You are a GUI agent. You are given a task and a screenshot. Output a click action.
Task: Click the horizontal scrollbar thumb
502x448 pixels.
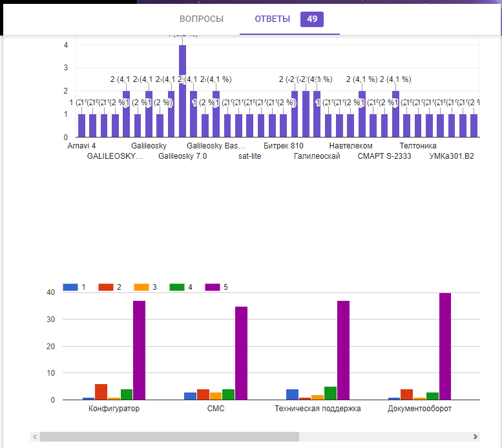tap(168, 436)
